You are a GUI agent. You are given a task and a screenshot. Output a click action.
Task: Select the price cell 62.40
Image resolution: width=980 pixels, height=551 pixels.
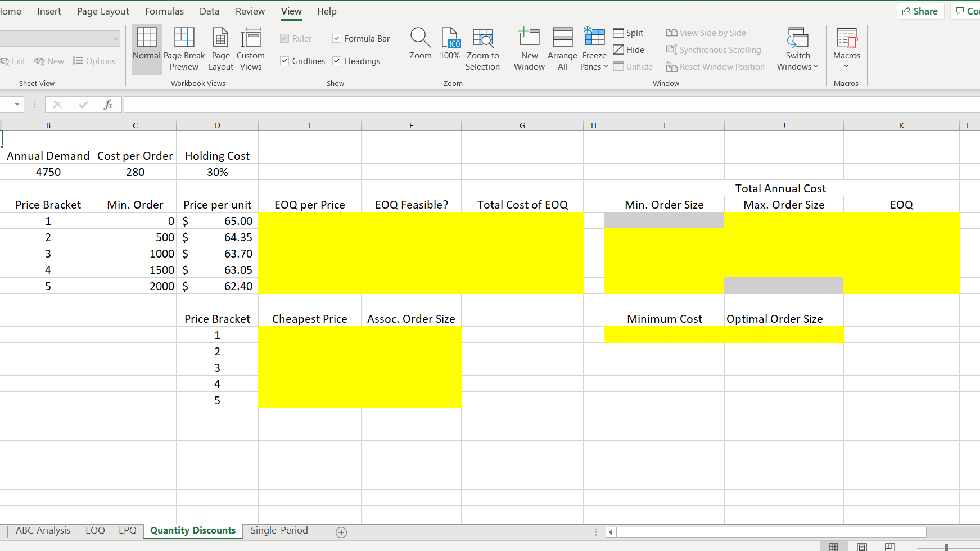218,286
